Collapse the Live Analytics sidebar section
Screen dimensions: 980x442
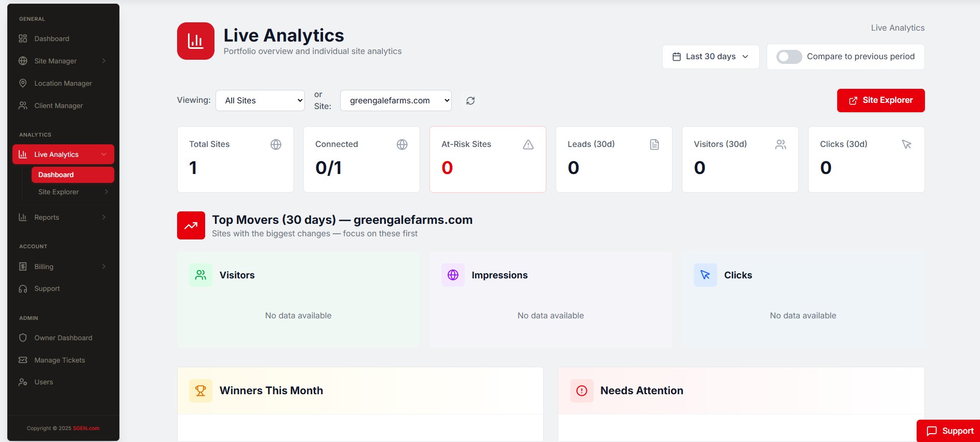click(63, 154)
